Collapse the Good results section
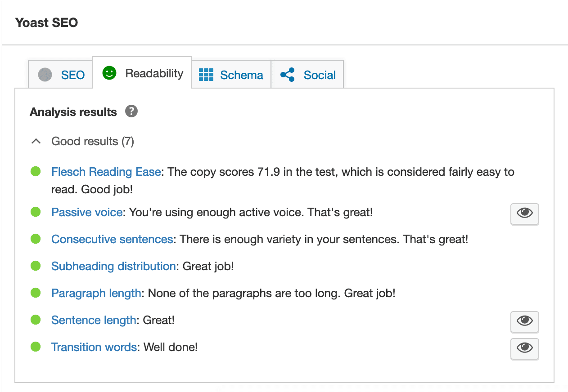The image size is (568, 392). [x=36, y=141]
